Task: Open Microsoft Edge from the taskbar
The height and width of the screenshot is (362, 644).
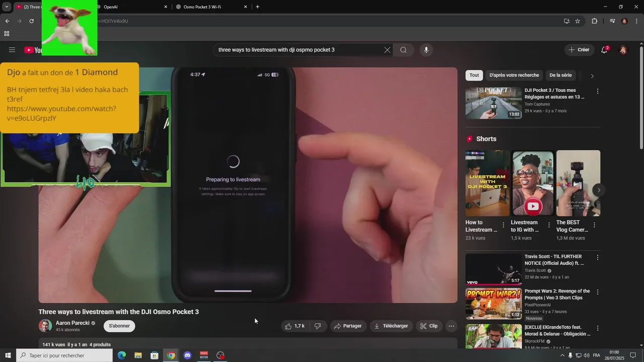Action: point(122,355)
